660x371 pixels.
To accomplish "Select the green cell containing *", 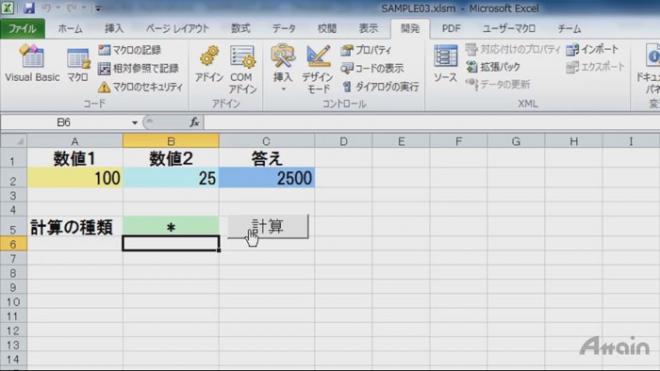I will coord(171,227).
